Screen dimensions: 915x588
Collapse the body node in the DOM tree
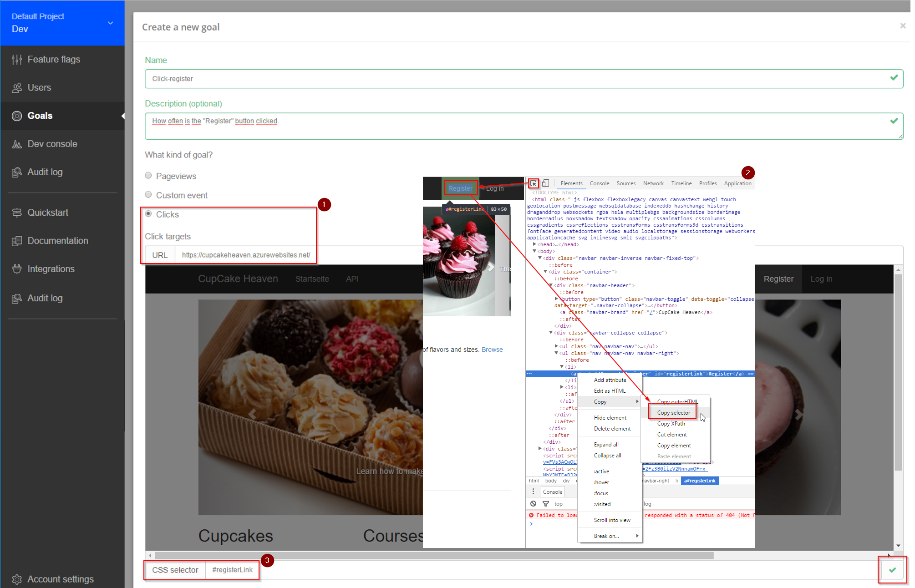pyautogui.click(x=534, y=251)
